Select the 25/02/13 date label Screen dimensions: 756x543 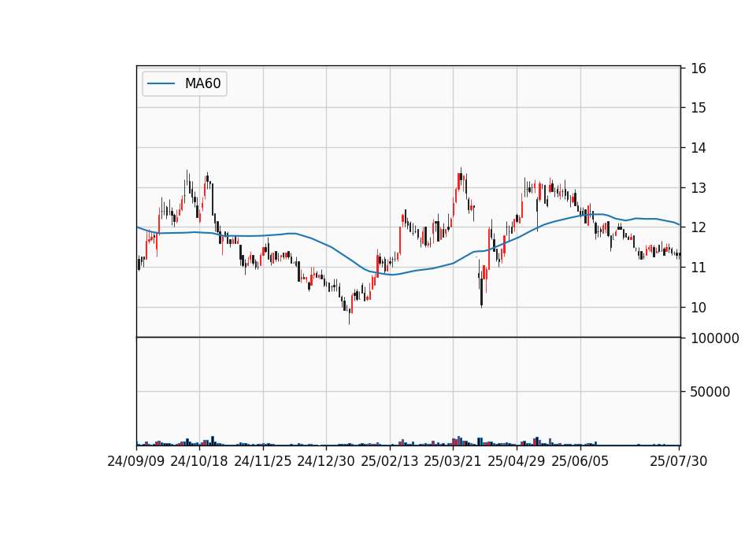pos(390,461)
